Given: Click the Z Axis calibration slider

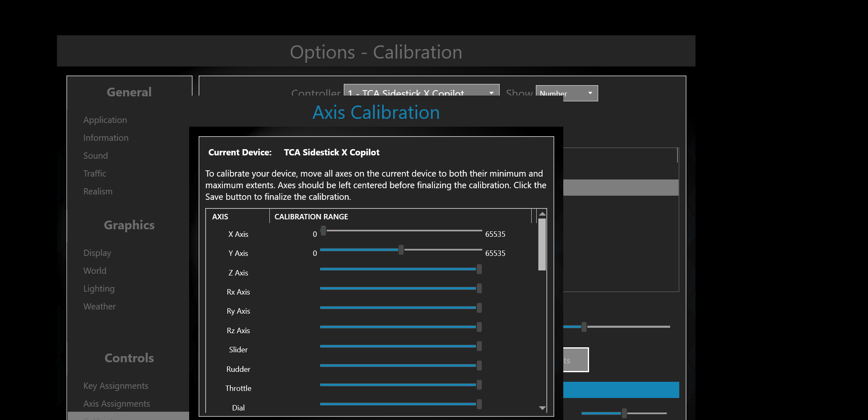Looking at the screenshot, I should [401, 269].
